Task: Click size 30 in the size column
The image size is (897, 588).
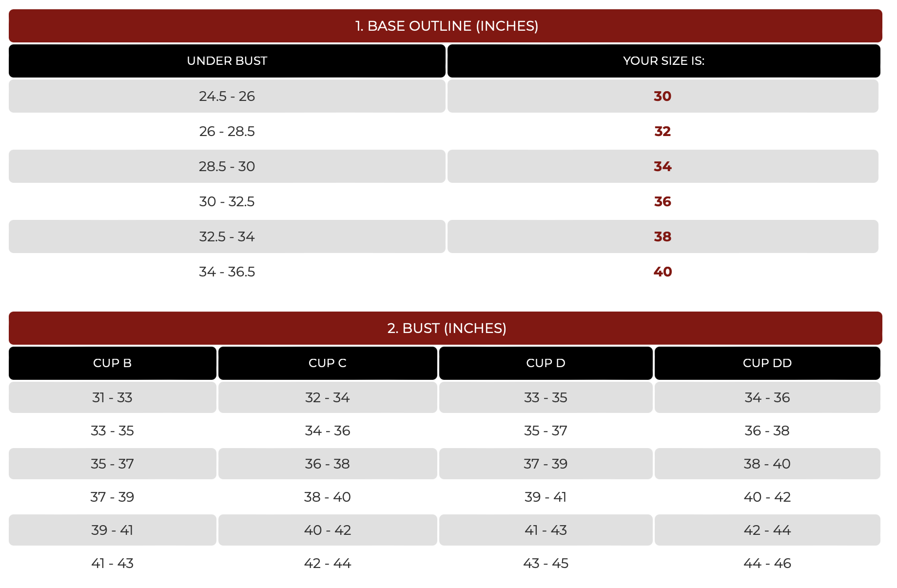Action: point(663,96)
